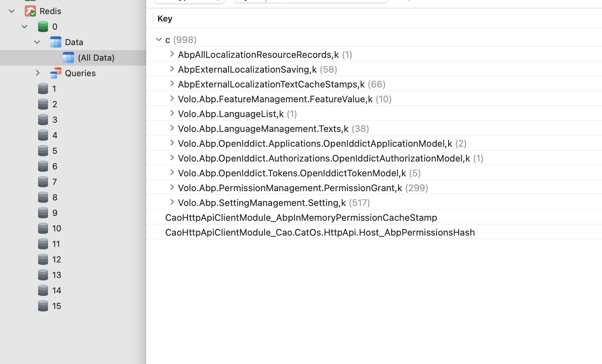Select Volo.Abp.LanguageList,k row
This screenshot has height=364, width=602.
pos(231,114)
